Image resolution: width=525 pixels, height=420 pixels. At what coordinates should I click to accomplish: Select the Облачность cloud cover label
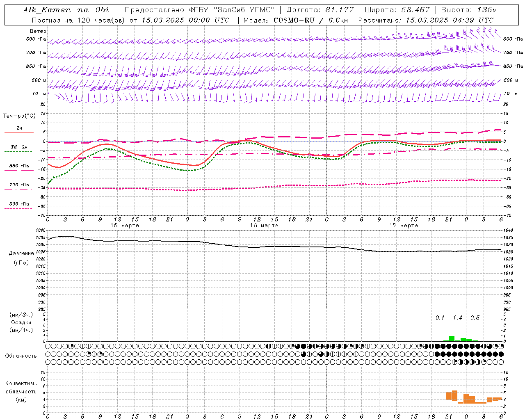(x=21, y=356)
